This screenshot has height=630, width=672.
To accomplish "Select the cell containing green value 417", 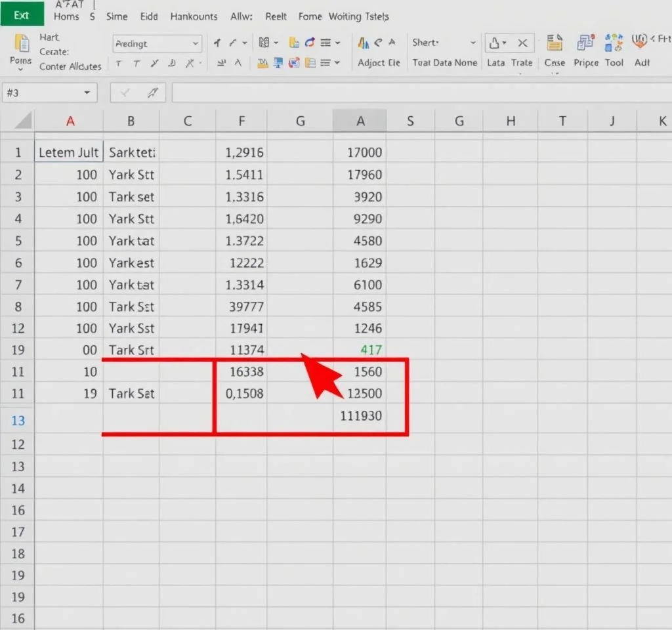I will click(360, 350).
